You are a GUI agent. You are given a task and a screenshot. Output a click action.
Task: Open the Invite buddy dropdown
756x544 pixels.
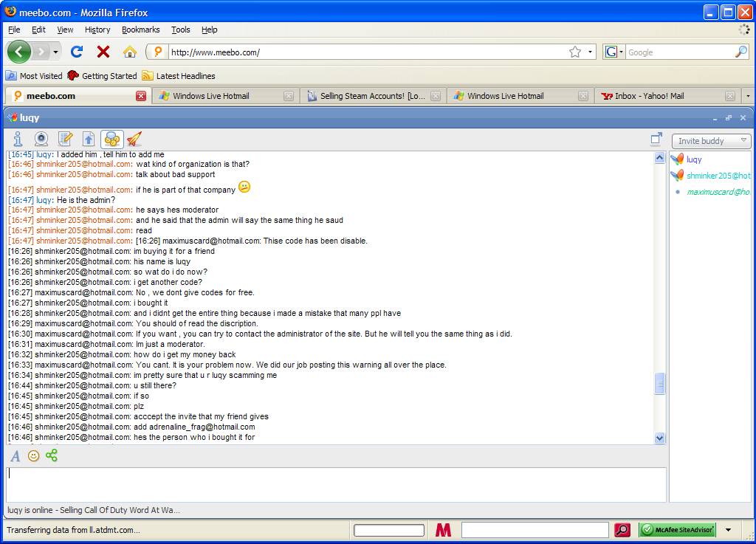pos(712,141)
